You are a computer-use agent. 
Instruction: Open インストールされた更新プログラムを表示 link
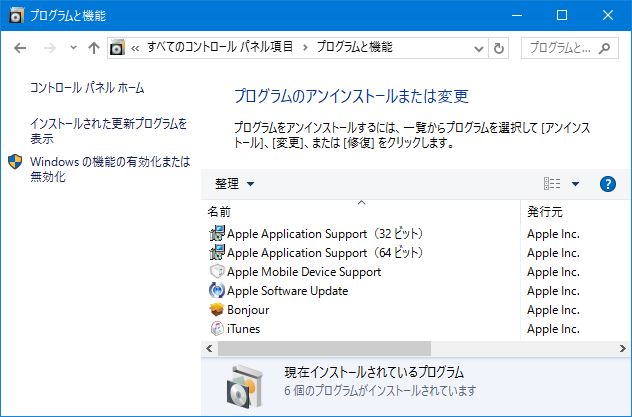coord(109,131)
